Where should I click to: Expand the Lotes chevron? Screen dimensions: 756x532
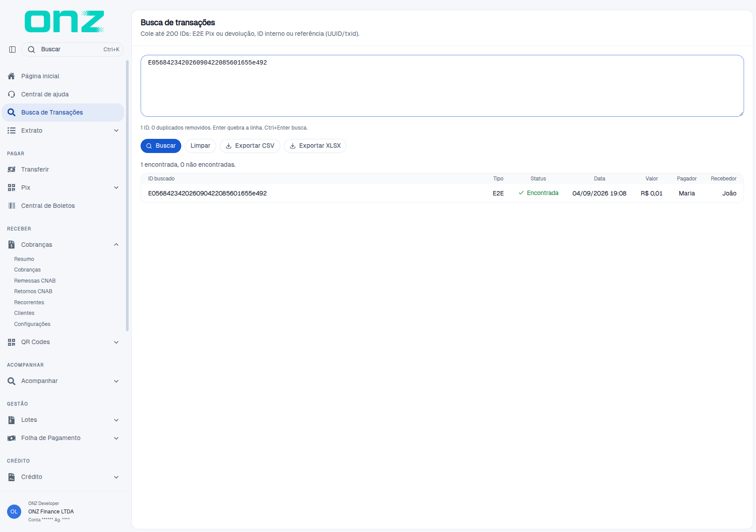116,420
